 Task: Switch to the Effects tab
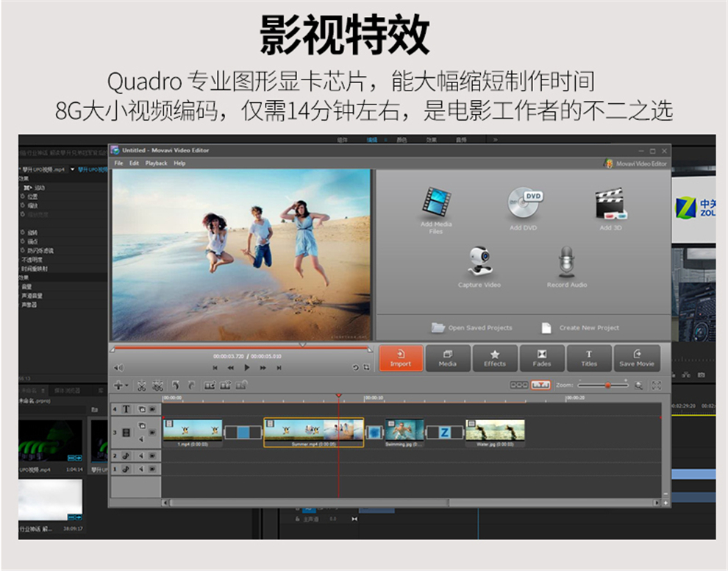click(x=495, y=358)
